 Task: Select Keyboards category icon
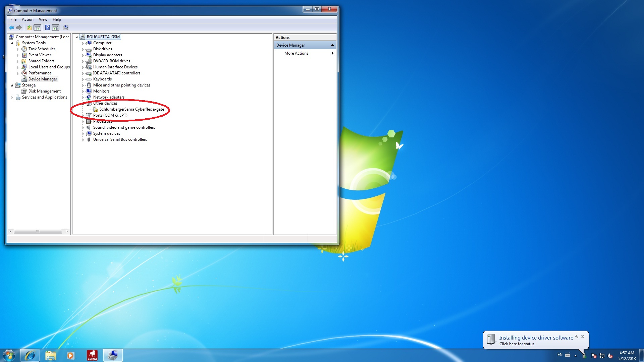tap(89, 79)
